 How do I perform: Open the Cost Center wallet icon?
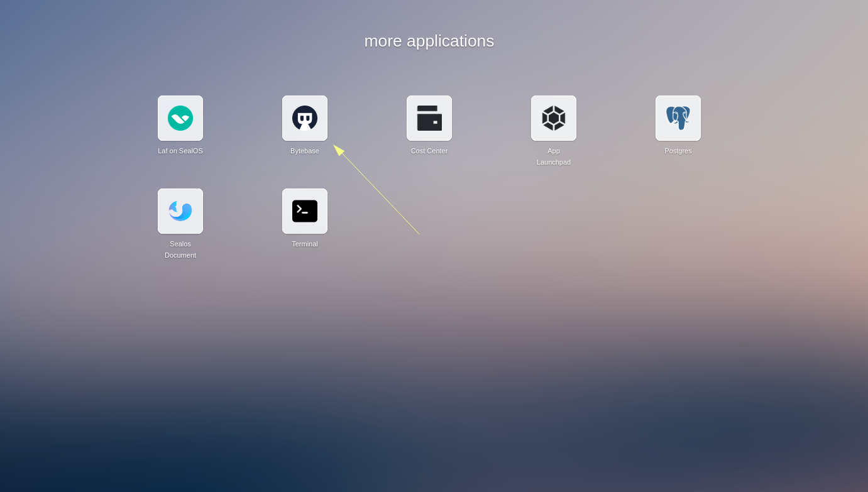(429, 118)
